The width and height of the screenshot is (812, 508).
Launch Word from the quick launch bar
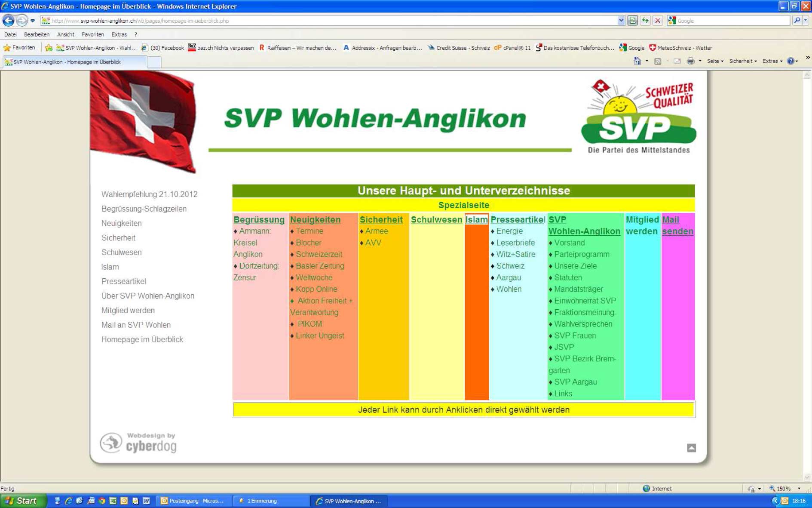click(x=146, y=501)
